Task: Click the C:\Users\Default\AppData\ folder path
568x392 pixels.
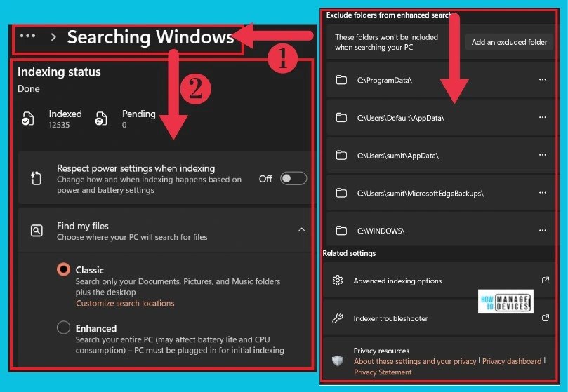Action: [x=401, y=118]
